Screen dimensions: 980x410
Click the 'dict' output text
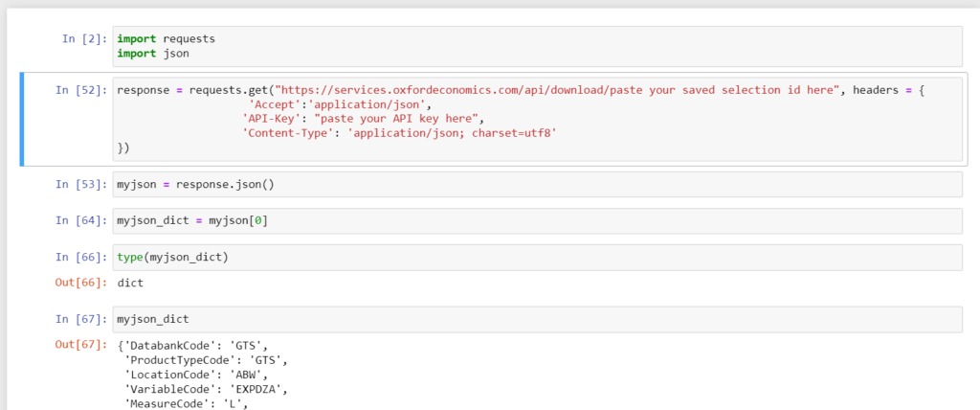pos(130,284)
